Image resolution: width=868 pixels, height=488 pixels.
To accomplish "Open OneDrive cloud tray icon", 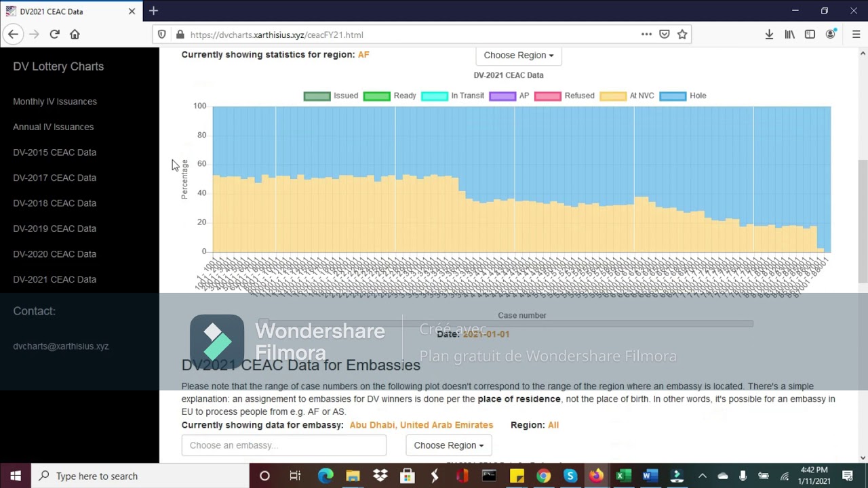I will pyautogui.click(x=722, y=476).
